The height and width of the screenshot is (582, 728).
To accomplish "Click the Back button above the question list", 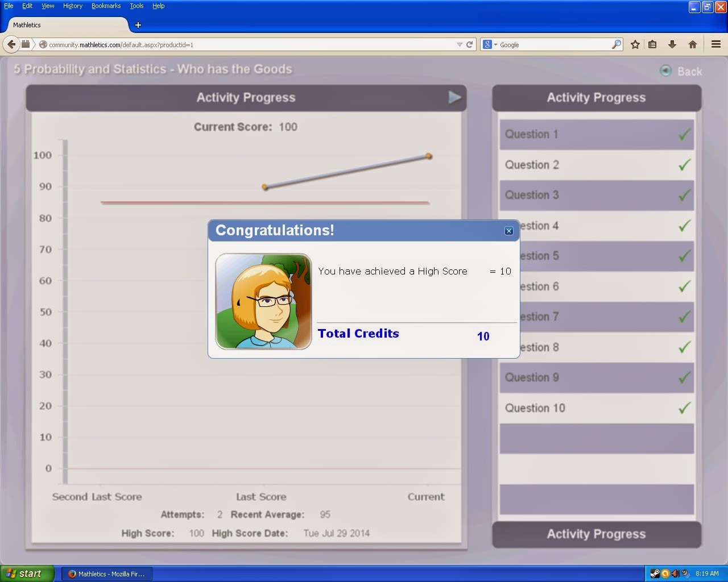I will (688, 71).
